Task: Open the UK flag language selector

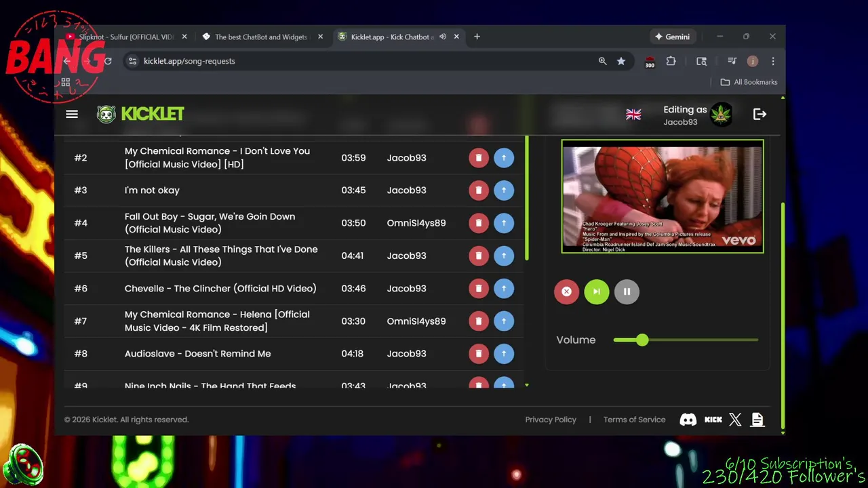Action: pyautogui.click(x=633, y=115)
